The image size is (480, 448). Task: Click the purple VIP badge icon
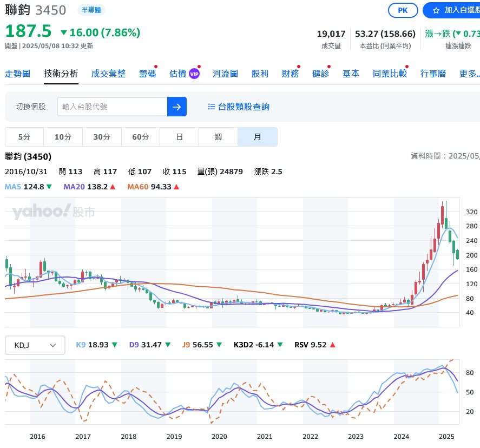[x=194, y=74]
